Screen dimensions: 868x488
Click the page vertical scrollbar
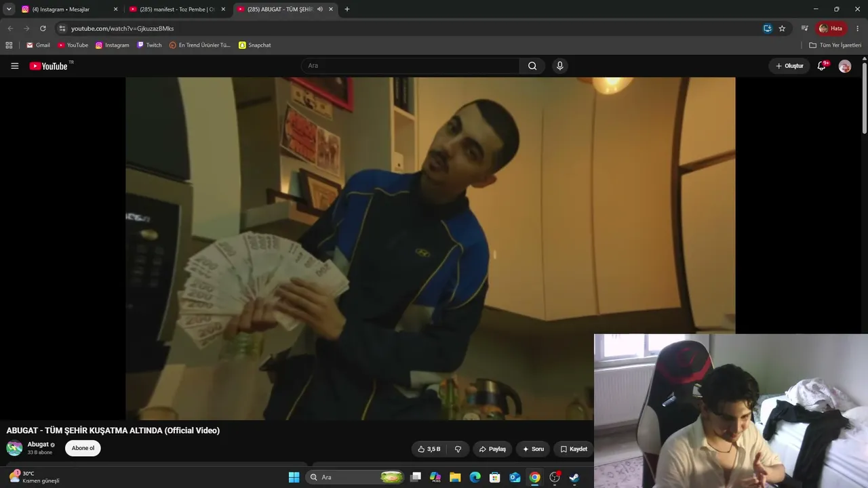865,98
